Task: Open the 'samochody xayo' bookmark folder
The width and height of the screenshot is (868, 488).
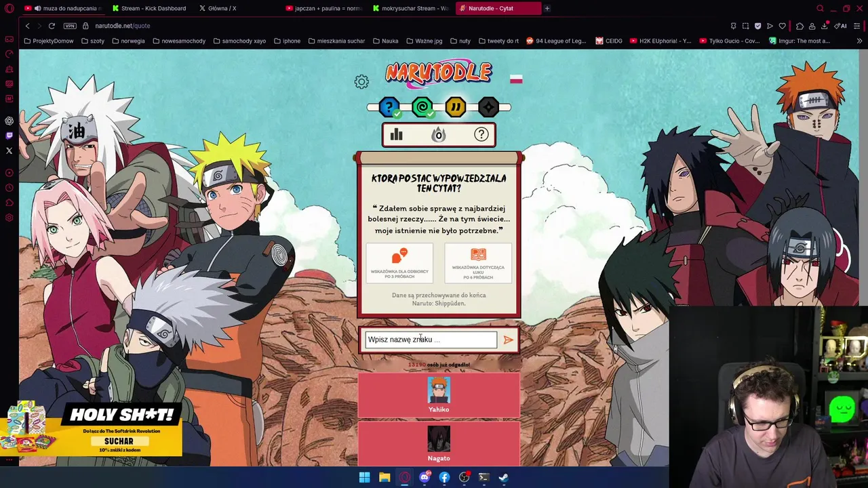Action: coord(239,41)
